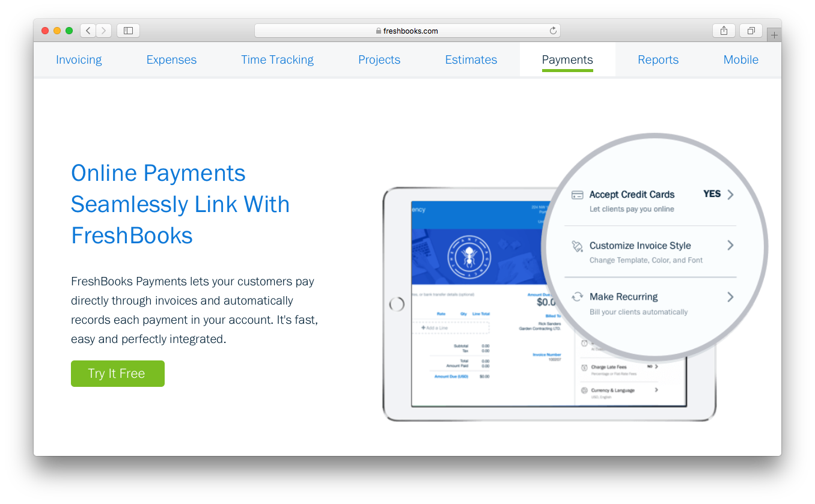Toggle the Safari sidebar icon
This screenshot has height=504, width=815.
[128, 31]
